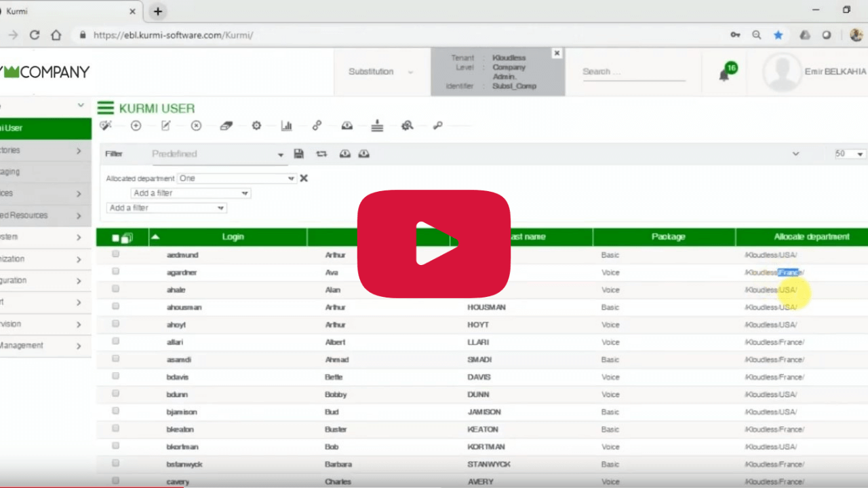The width and height of the screenshot is (868, 488).
Task: Open the Shared Resources sidebar menu
Action: tap(45, 216)
